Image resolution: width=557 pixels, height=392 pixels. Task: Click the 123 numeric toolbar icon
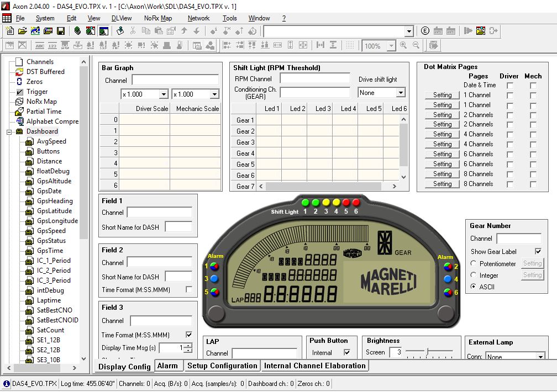pyautogui.click(x=52, y=45)
